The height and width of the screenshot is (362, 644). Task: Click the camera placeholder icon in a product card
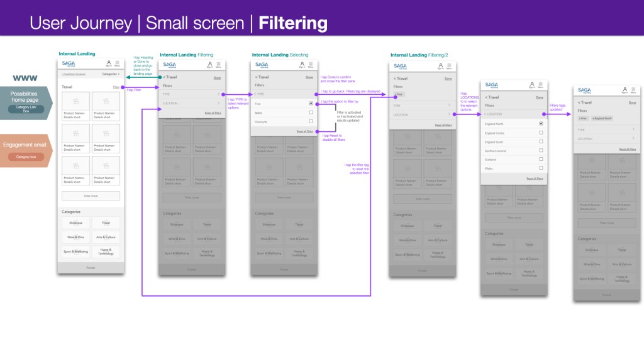[x=75, y=101]
